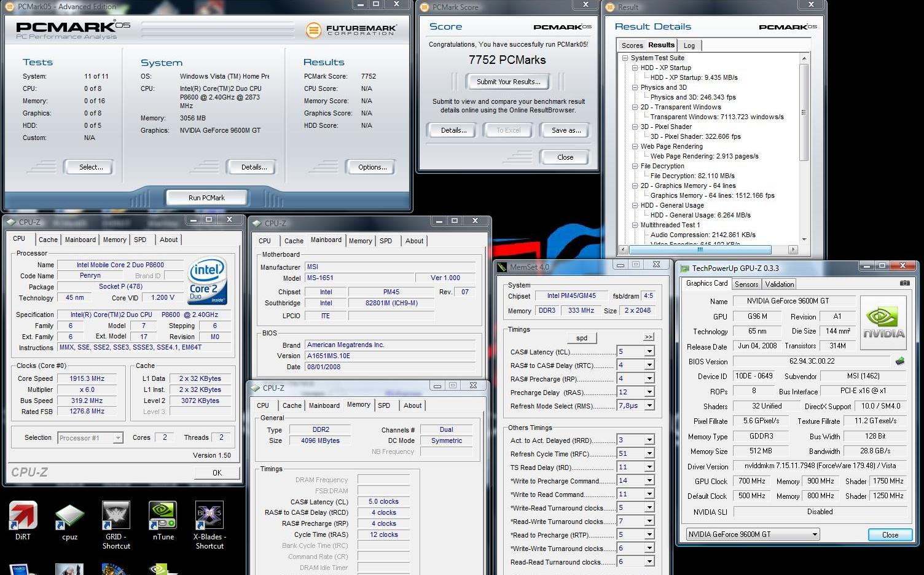Launch the GRID desktop shortcut
The image size is (924, 575).
point(116,525)
